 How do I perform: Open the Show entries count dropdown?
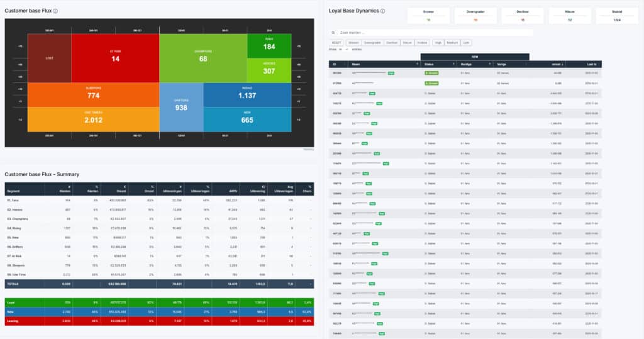pos(343,48)
